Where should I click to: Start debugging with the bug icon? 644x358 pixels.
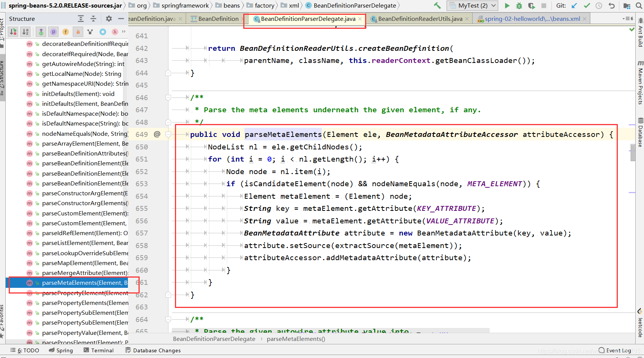519,6
